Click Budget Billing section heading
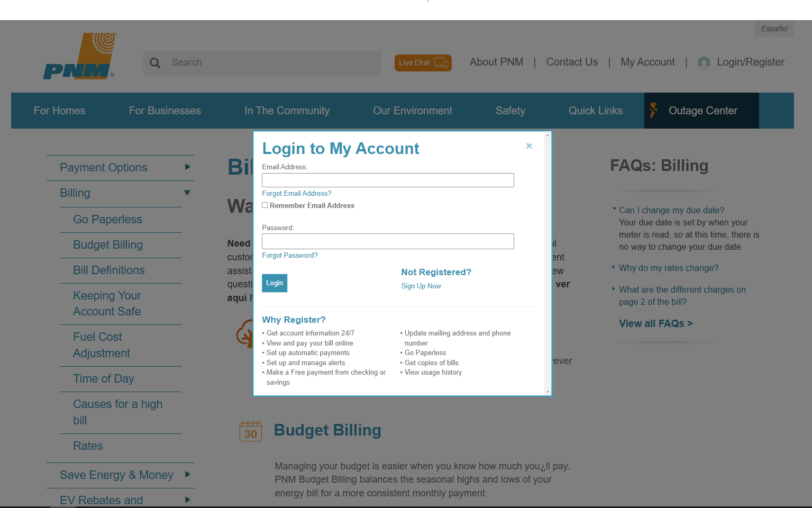 tap(327, 430)
